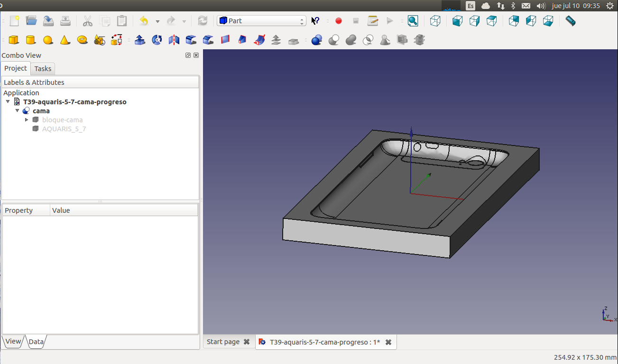
Task: Open the measure distance ruler tool
Action: (571, 21)
